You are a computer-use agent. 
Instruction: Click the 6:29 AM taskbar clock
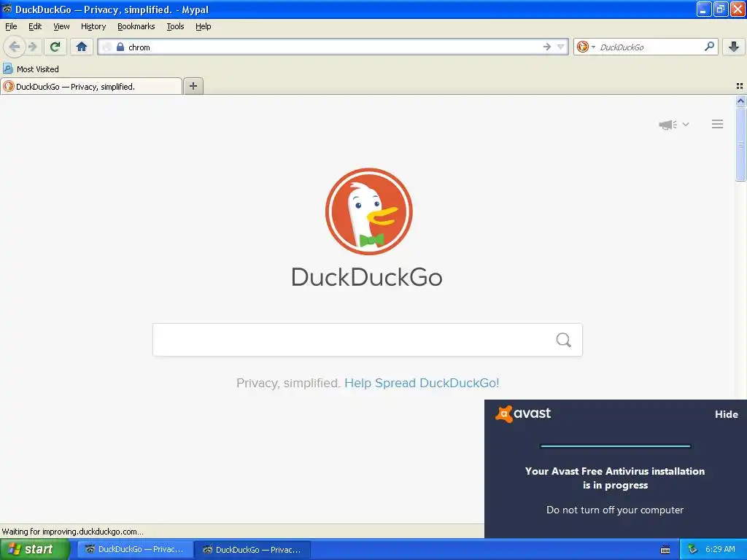coord(720,549)
